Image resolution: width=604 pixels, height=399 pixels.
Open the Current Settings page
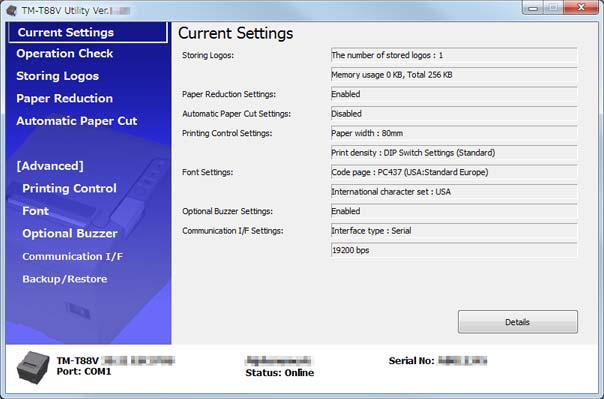[x=88, y=32]
